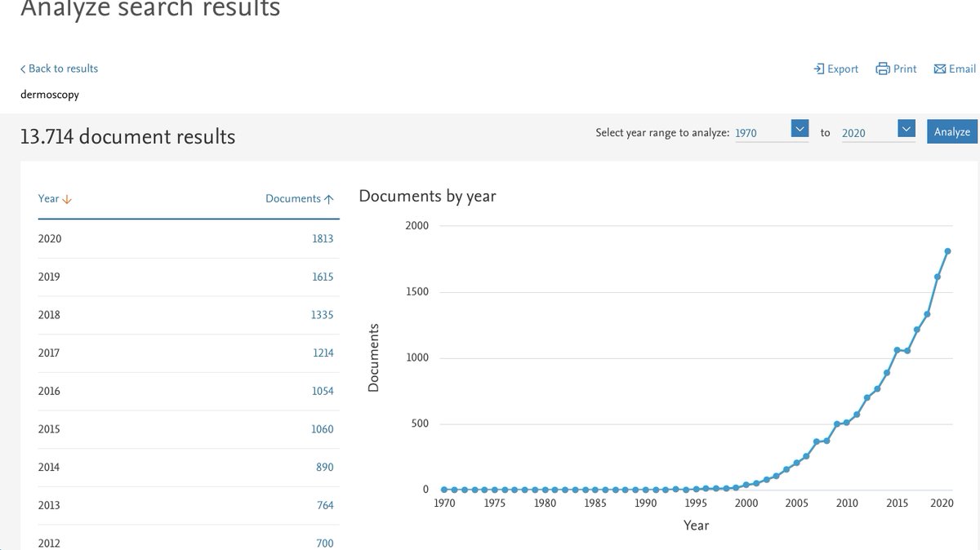Select the 2019 row year cell
This screenshot has width=980, height=550.
tap(50, 277)
